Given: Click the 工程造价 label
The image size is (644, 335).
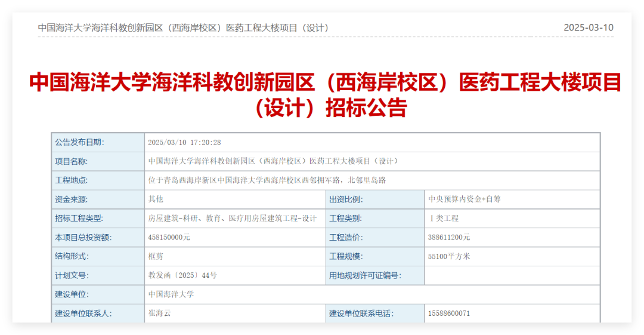Looking at the screenshot, I should click(x=346, y=238).
